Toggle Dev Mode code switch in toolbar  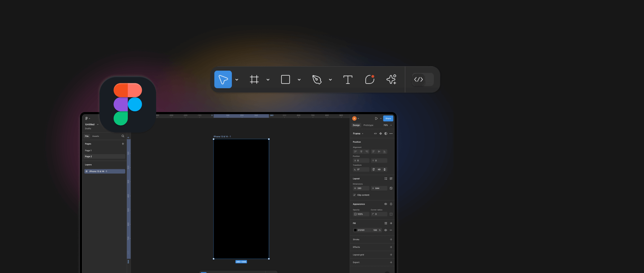click(423, 80)
